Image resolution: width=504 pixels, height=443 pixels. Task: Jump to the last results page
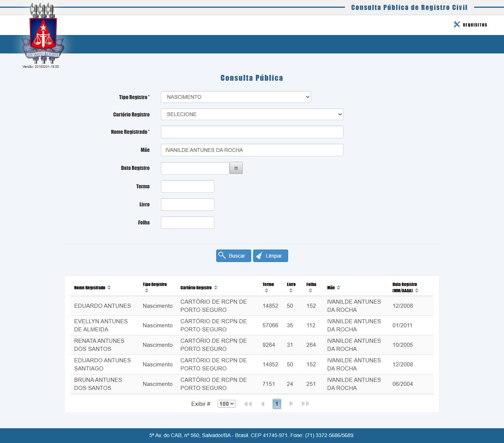[305, 404]
